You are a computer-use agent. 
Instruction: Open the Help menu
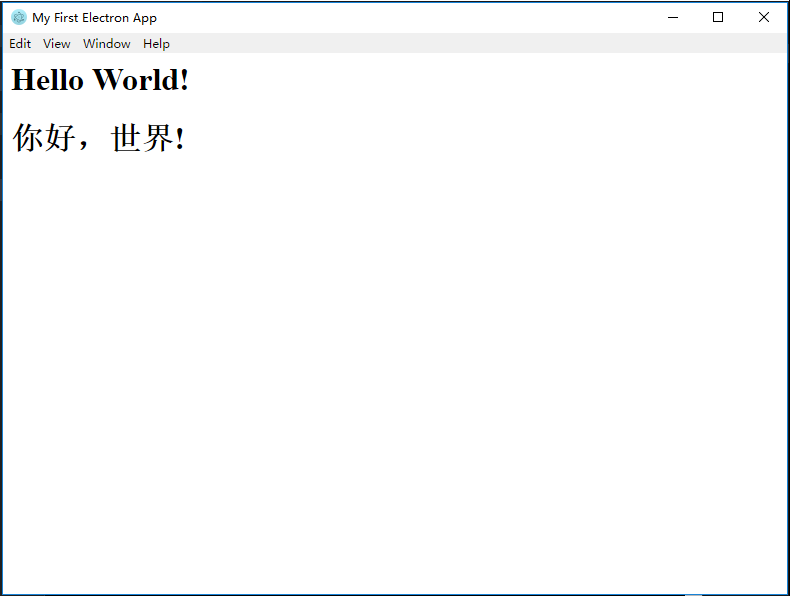pos(156,44)
